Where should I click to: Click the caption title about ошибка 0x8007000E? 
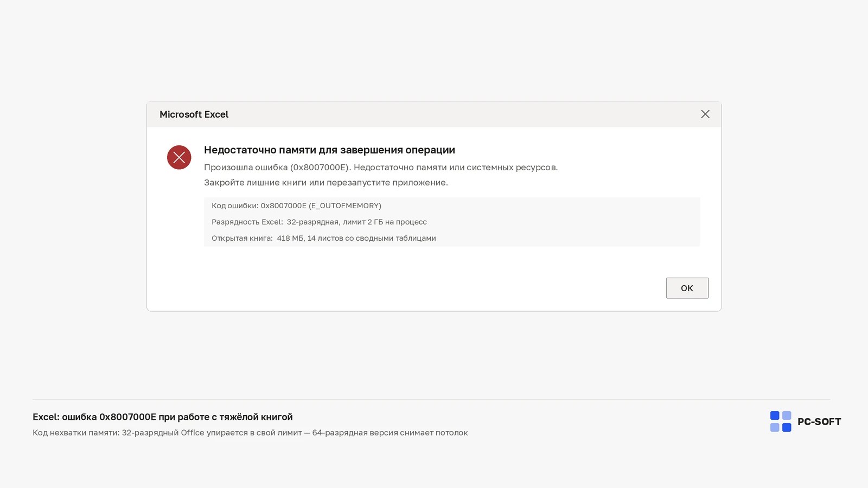pyautogui.click(x=163, y=417)
